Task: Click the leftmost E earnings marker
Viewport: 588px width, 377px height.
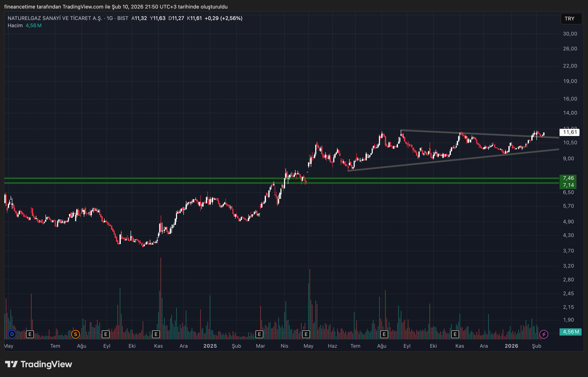Action: [30, 334]
